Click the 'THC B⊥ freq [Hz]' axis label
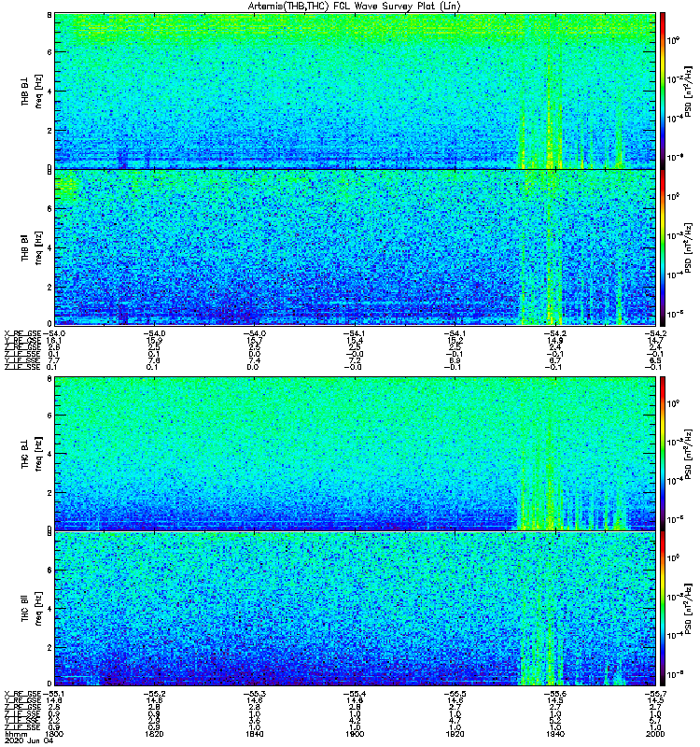700x747 pixels. (x=31, y=454)
